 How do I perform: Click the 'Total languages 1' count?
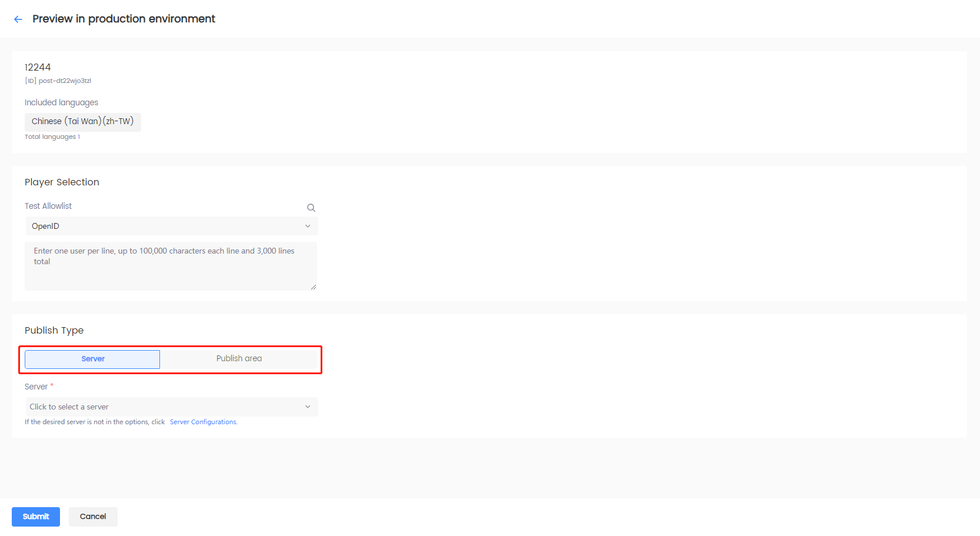[x=52, y=137]
